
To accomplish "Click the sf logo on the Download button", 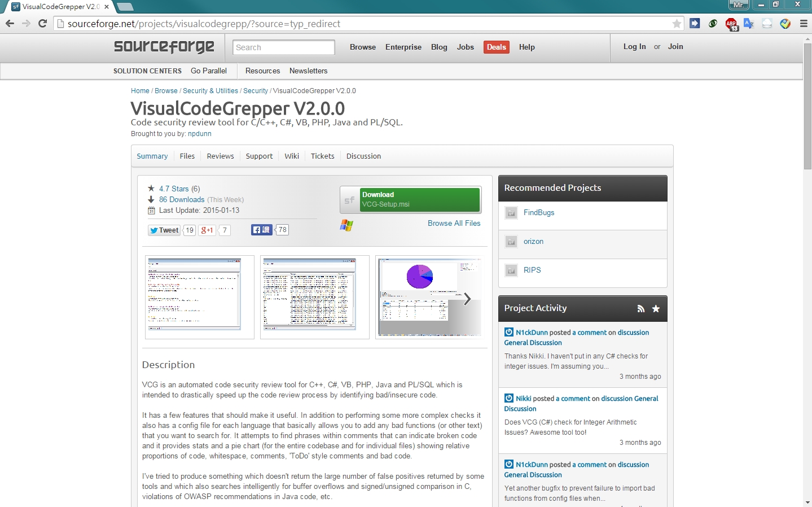I will (x=349, y=200).
